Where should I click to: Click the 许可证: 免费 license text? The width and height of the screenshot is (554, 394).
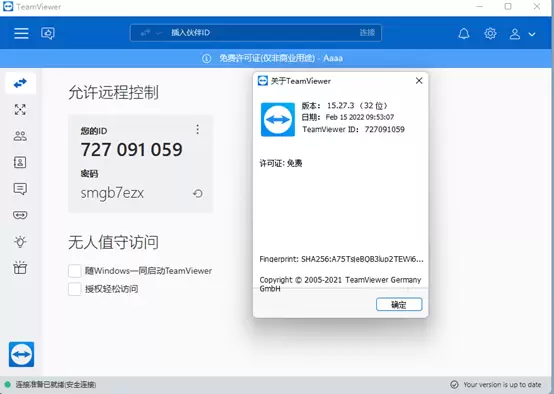pyautogui.click(x=281, y=163)
